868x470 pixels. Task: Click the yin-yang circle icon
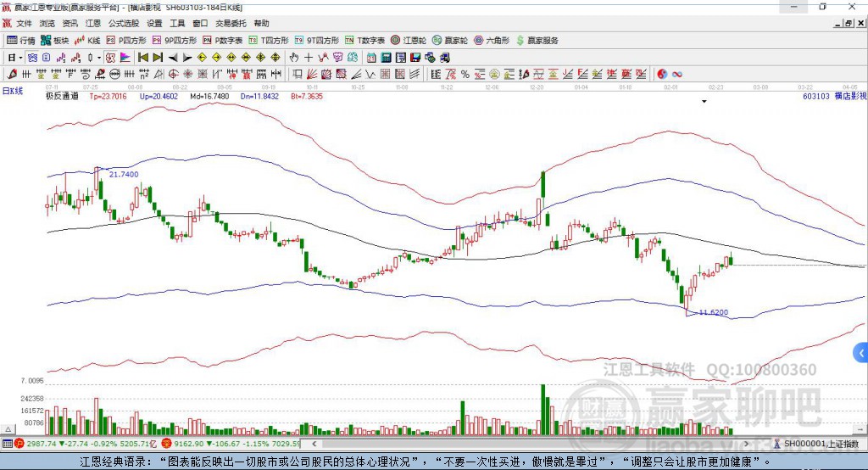(x=662, y=75)
